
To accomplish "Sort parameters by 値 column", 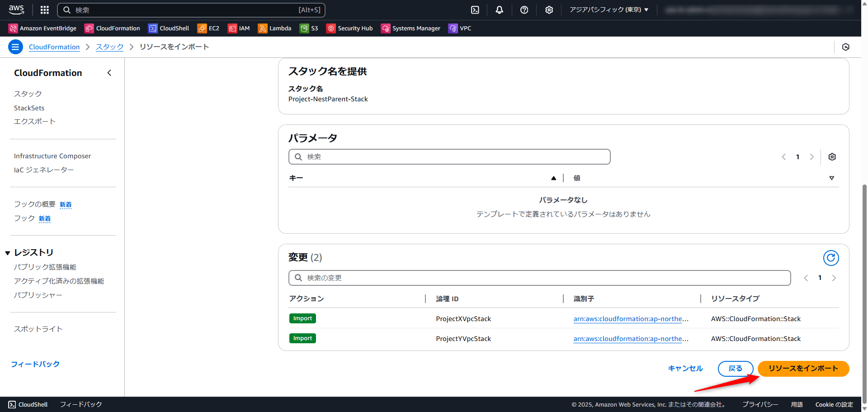I will pos(831,178).
